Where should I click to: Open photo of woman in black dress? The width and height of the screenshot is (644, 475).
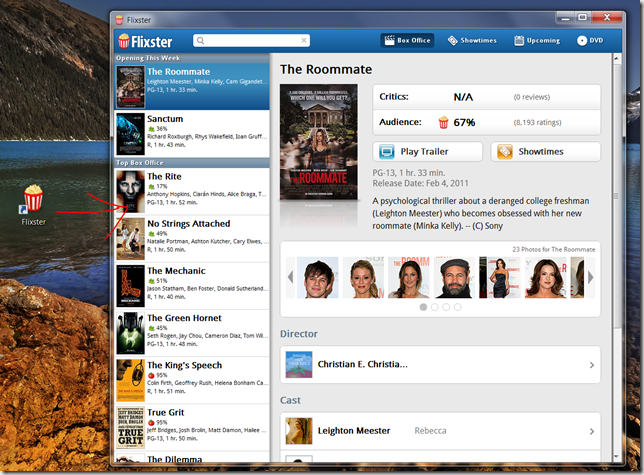[500, 278]
